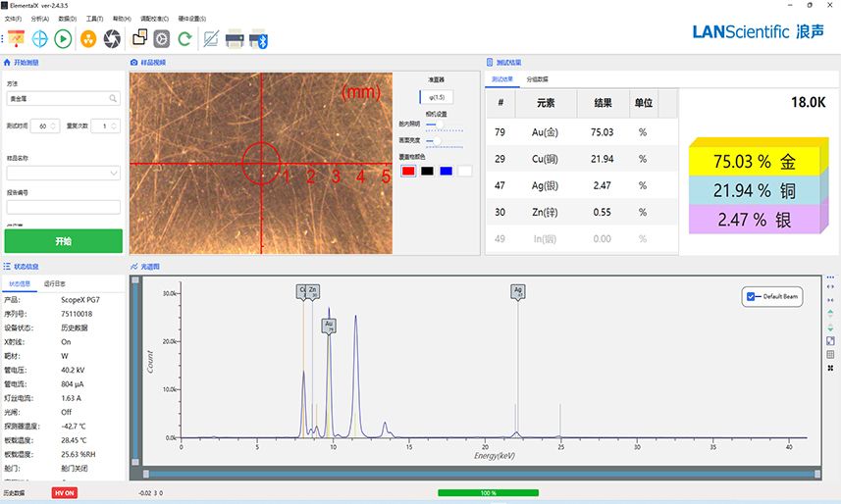Select the blue overlay color swatch
This screenshot has height=504, width=841.
coord(446,172)
